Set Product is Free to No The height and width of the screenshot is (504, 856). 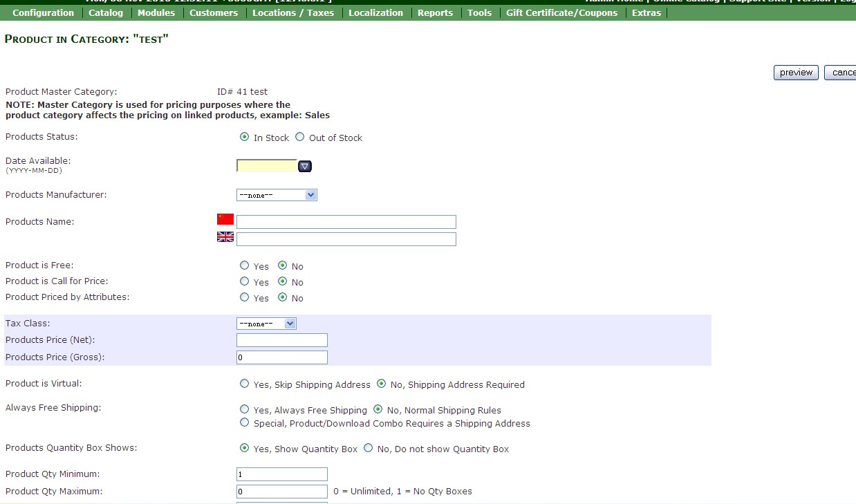pos(282,265)
